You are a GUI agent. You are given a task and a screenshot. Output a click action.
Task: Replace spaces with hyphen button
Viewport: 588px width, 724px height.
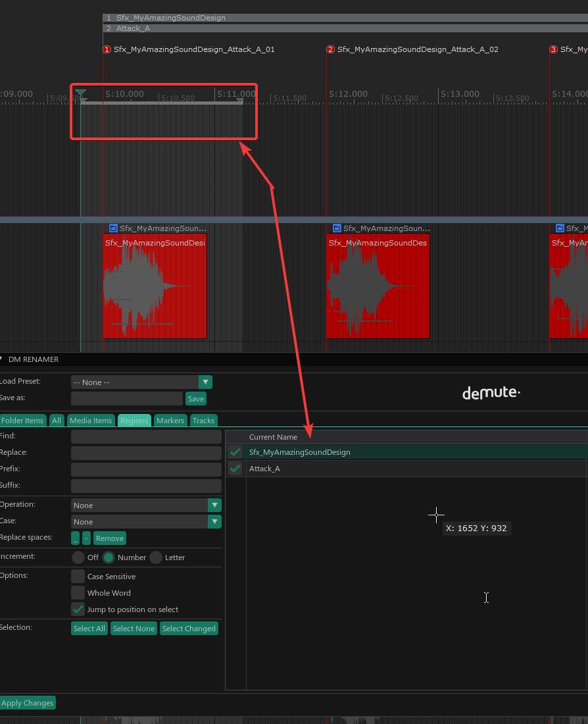[86, 538]
